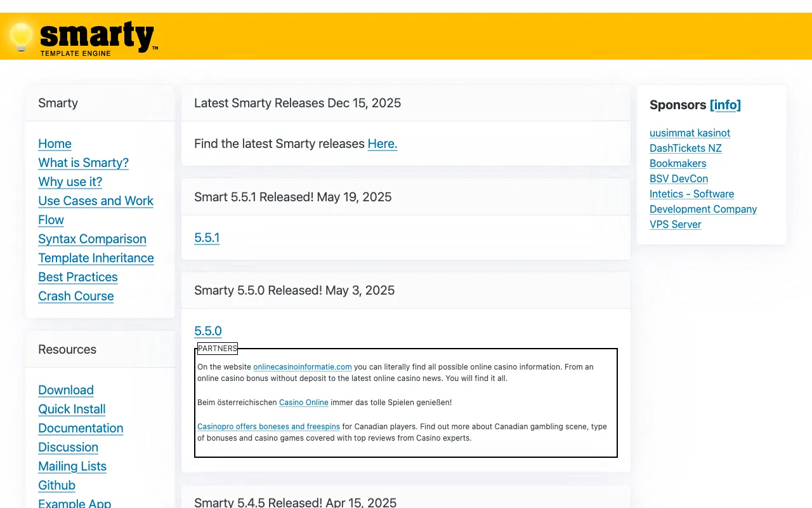Click the Latest Smarty Releases Dec 15, 2025 heading

[x=298, y=103]
